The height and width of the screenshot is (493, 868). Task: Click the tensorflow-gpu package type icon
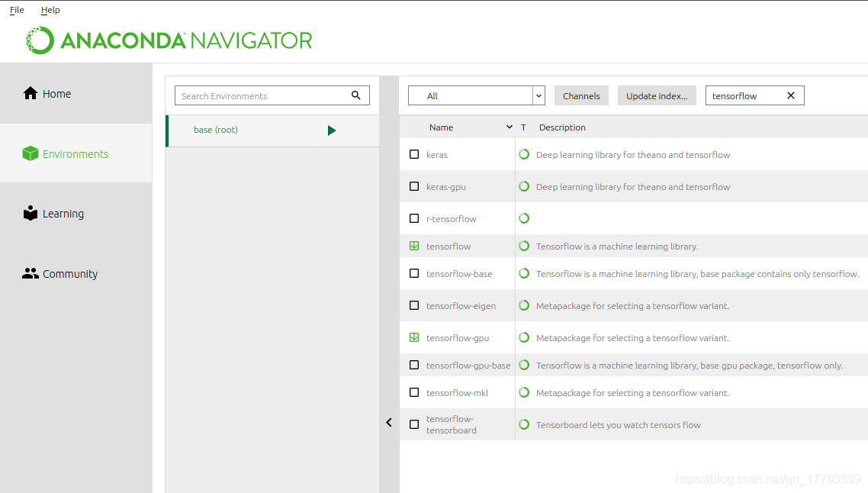pos(524,337)
